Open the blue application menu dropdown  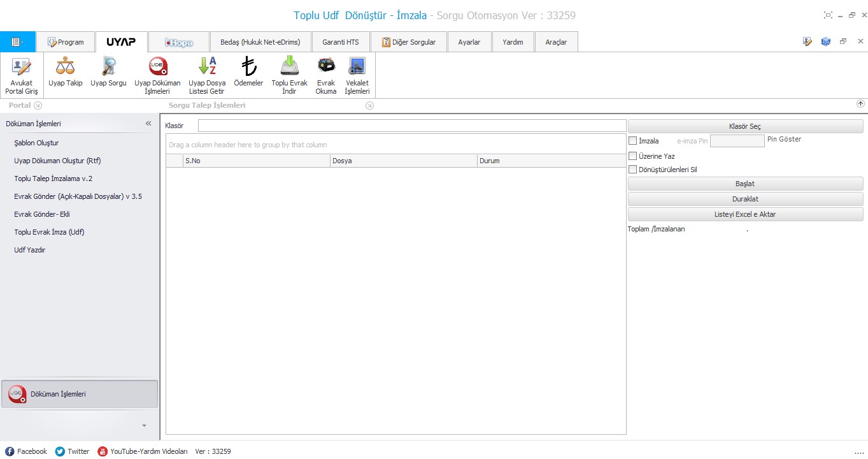pos(18,42)
